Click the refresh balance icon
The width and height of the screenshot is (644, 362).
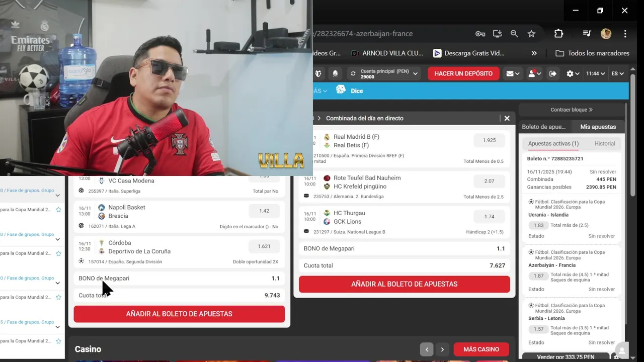pyautogui.click(x=353, y=73)
